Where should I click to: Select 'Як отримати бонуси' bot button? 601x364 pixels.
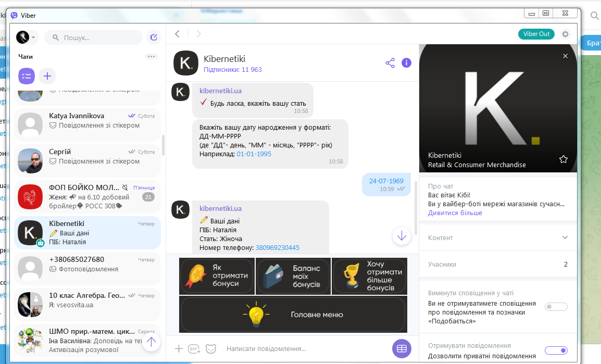pos(217,276)
